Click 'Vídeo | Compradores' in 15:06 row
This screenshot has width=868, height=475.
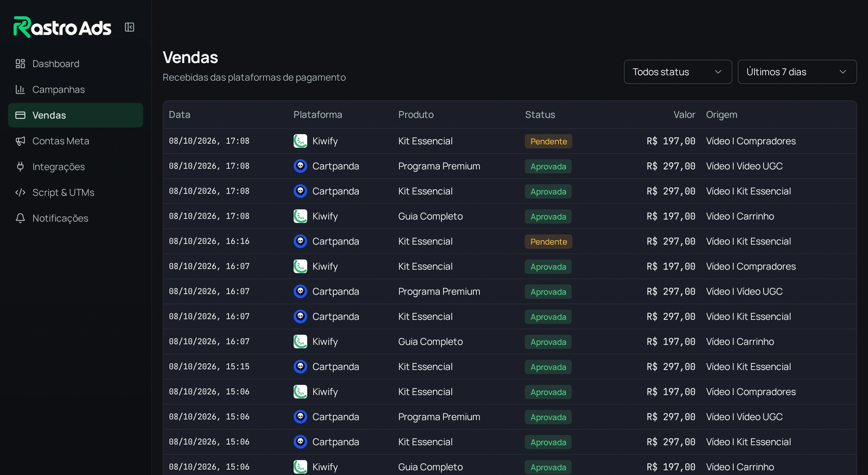(x=751, y=392)
